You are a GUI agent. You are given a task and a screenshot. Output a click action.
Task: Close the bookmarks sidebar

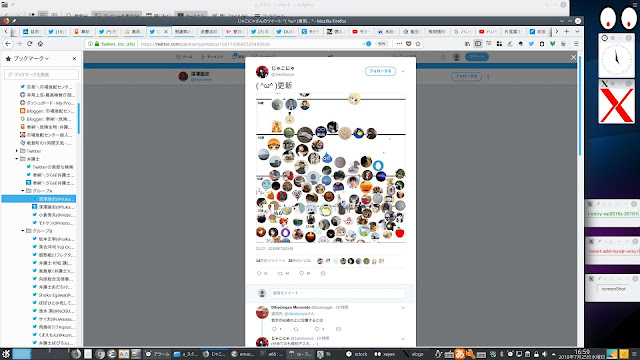point(74,59)
